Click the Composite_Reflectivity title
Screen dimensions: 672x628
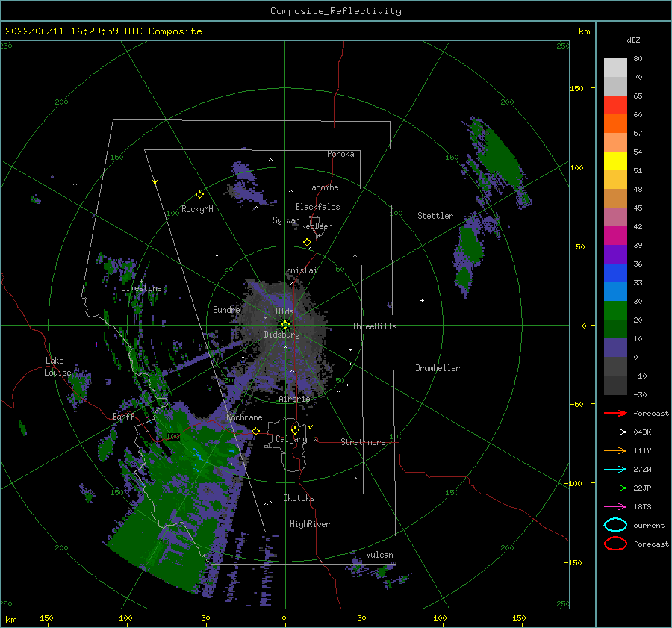tap(336, 11)
